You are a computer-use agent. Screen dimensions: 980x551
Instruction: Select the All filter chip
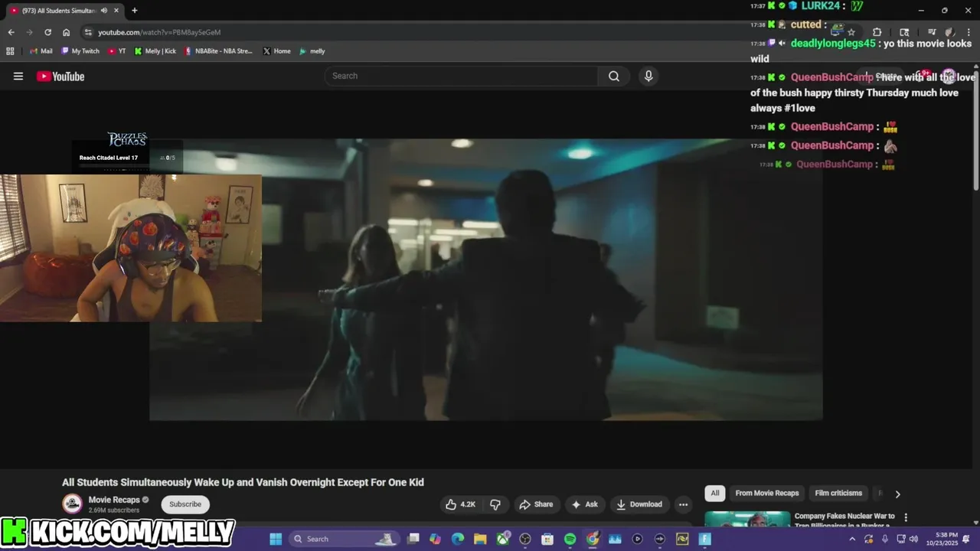715,493
